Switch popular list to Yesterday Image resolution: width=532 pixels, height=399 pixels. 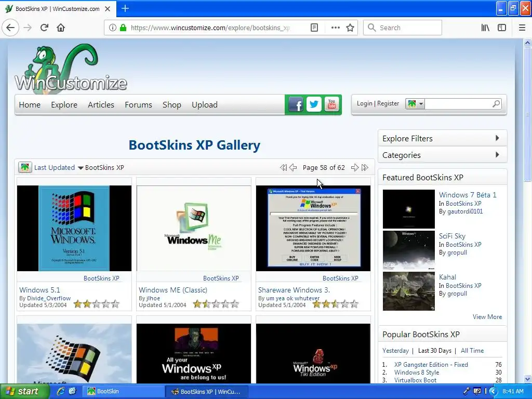click(395, 351)
